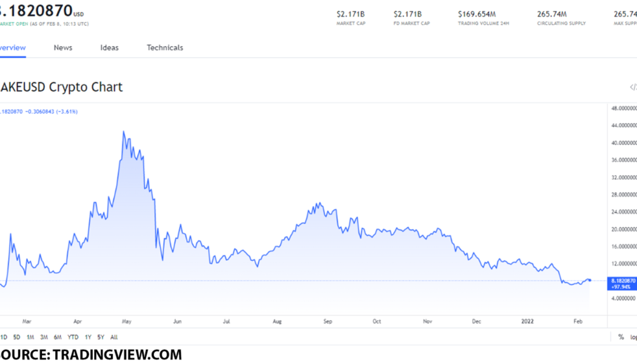Viewport: 637px width, 364px height.
Task: Select the 1D time range
Action: (3, 337)
